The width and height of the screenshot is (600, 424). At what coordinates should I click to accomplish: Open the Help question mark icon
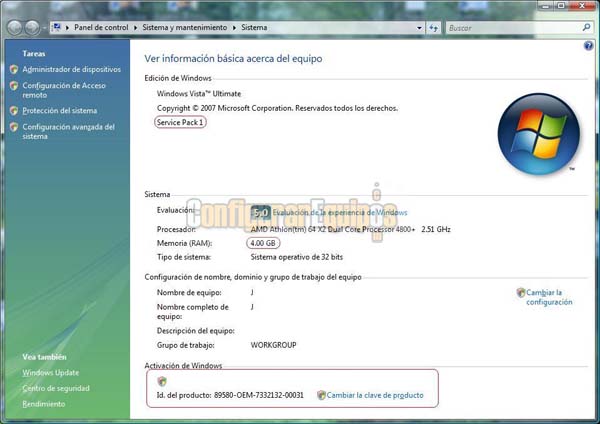point(588,46)
